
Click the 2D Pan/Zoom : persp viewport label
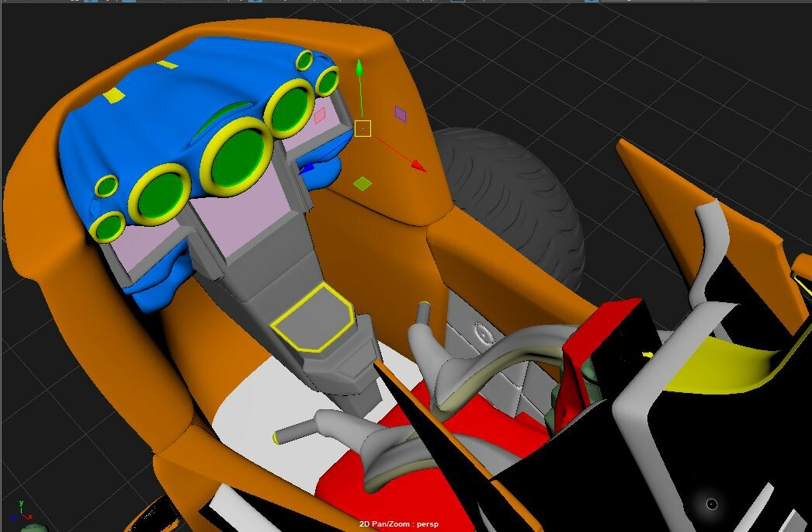coord(399,525)
